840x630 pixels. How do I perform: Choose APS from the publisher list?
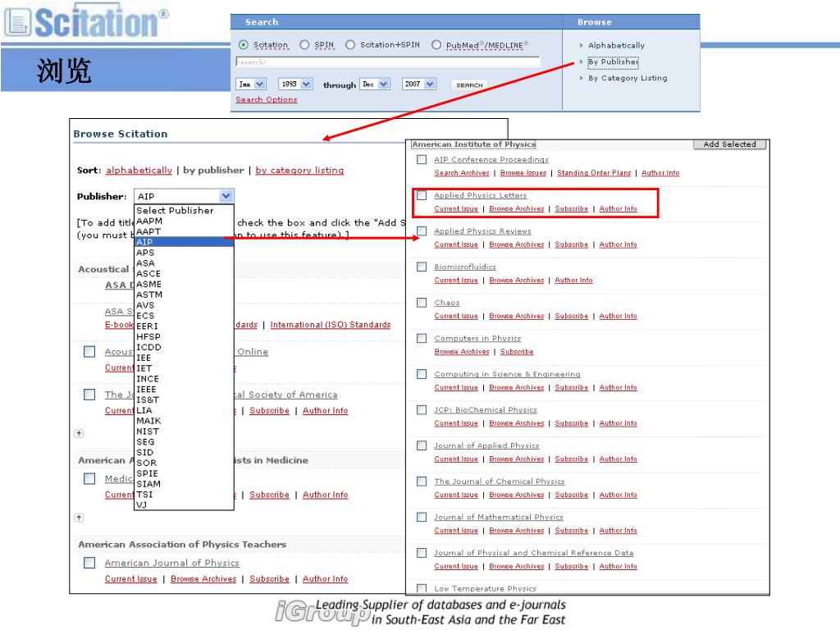click(x=185, y=253)
